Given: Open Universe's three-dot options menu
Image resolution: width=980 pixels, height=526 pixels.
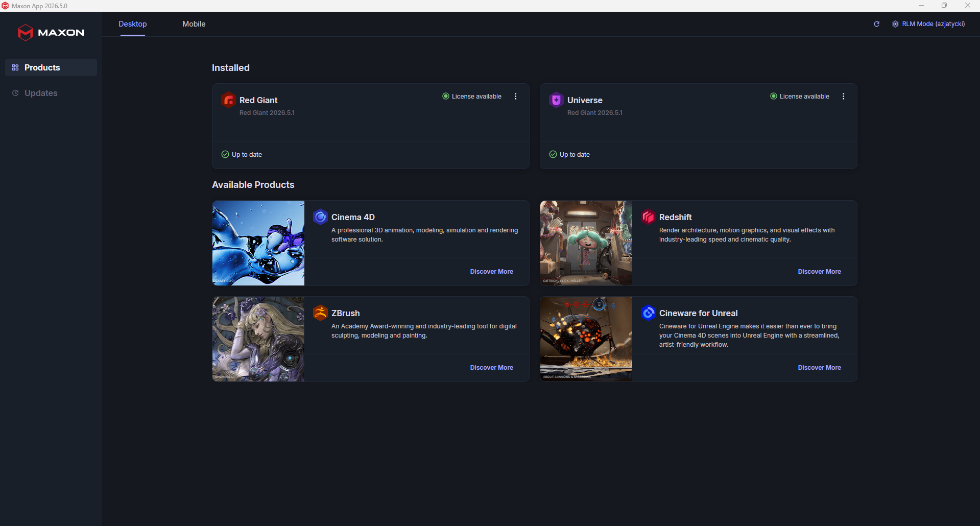Looking at the screenshot, I should 844,96.
